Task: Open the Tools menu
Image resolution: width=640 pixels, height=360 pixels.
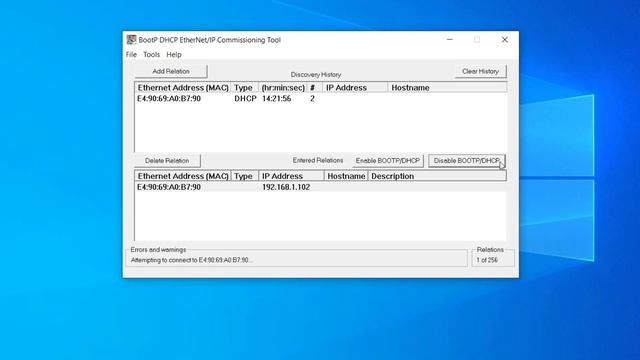Action: (151, 54)
